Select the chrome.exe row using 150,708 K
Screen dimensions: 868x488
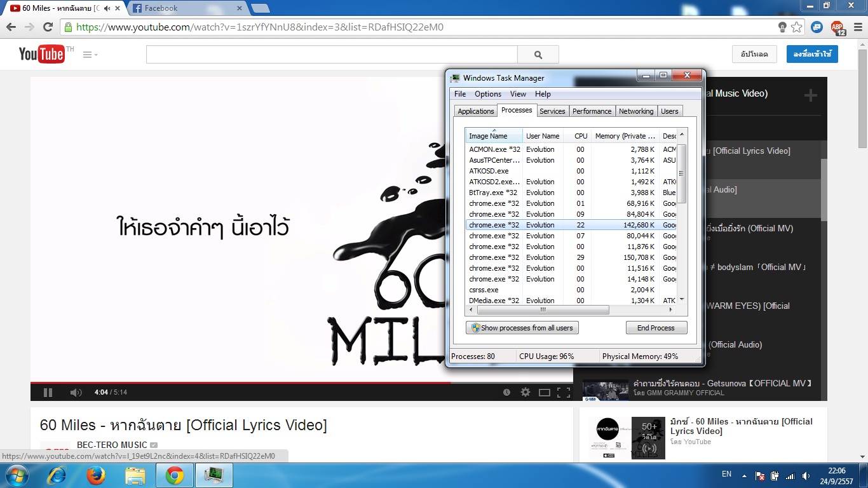click(x=571, y=257)
